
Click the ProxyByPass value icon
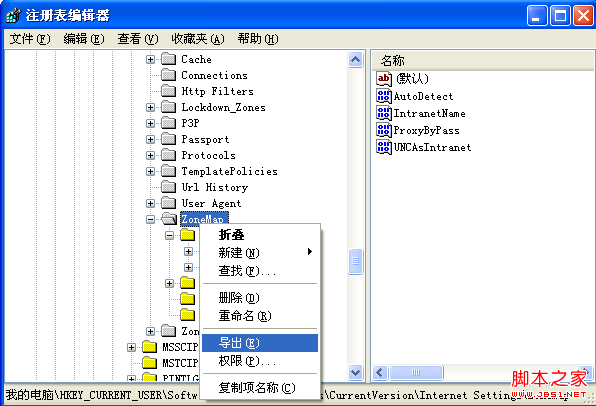pyautogui.click(x=384, y=130)
